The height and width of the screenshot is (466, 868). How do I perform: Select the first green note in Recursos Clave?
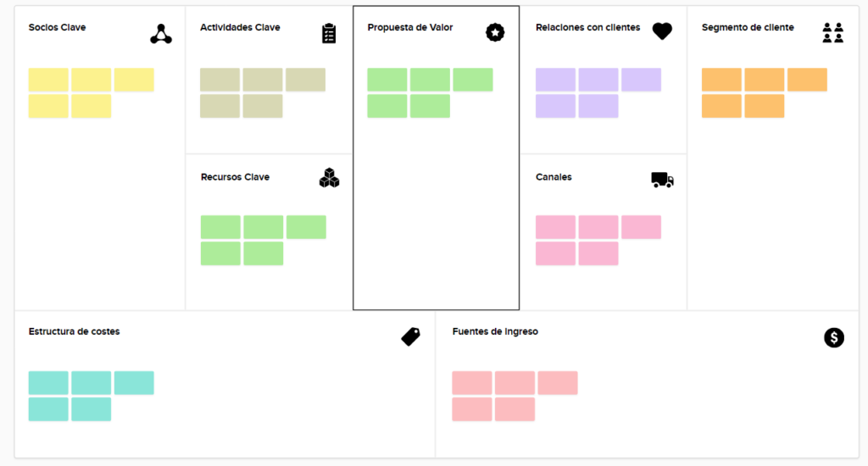pos(220,227)
